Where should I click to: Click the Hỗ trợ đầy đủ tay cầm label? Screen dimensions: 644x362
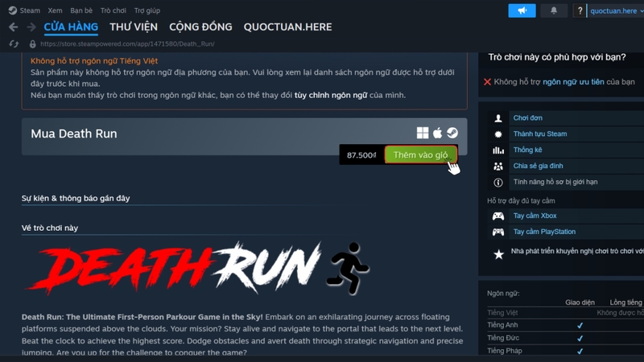click(x=521, y=200)
